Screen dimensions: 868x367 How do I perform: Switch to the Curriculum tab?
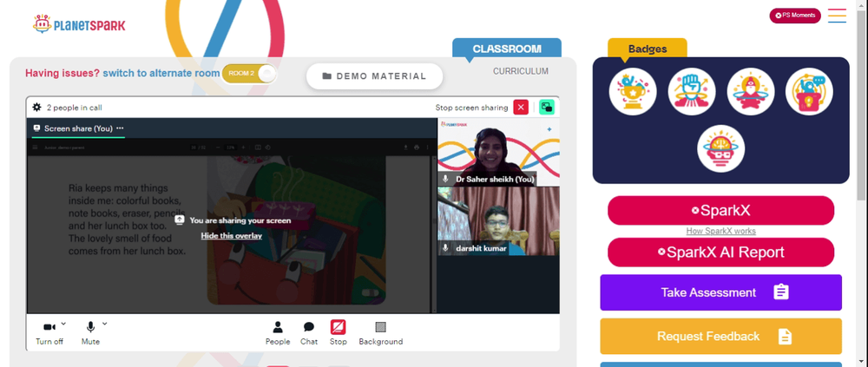[x=521, y=71]
